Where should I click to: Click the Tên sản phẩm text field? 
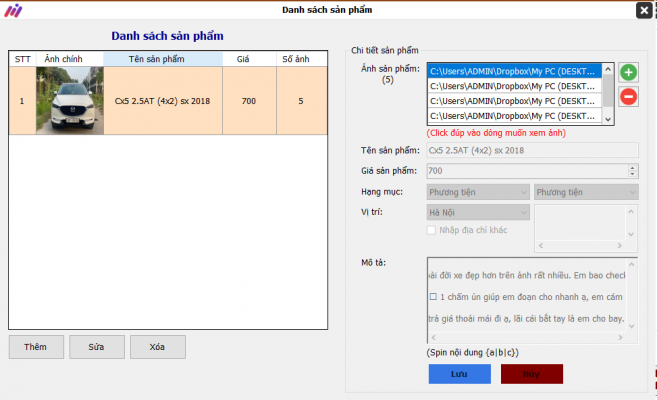[531, 150]
